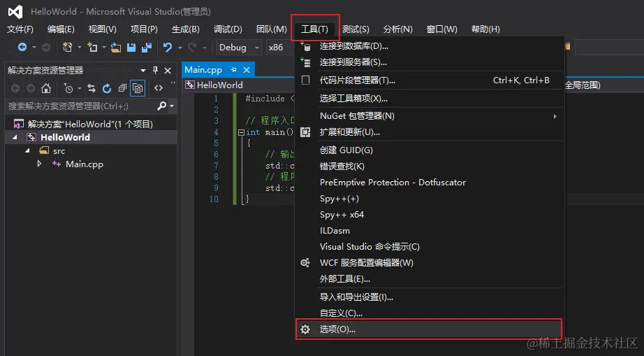This screenshot has width=644, height=356.
Task: Click the Pending Changes Filter clock icon
Action: [x=68, y=88]
